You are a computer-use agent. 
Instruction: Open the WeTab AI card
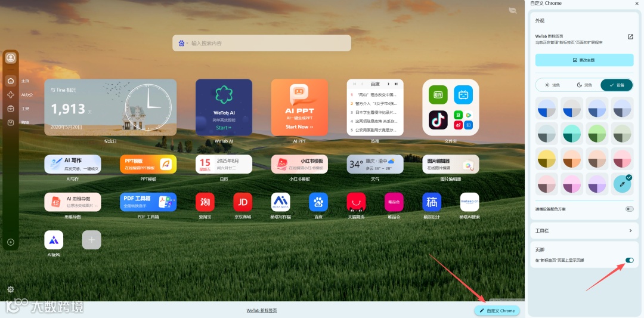point(224,107)
